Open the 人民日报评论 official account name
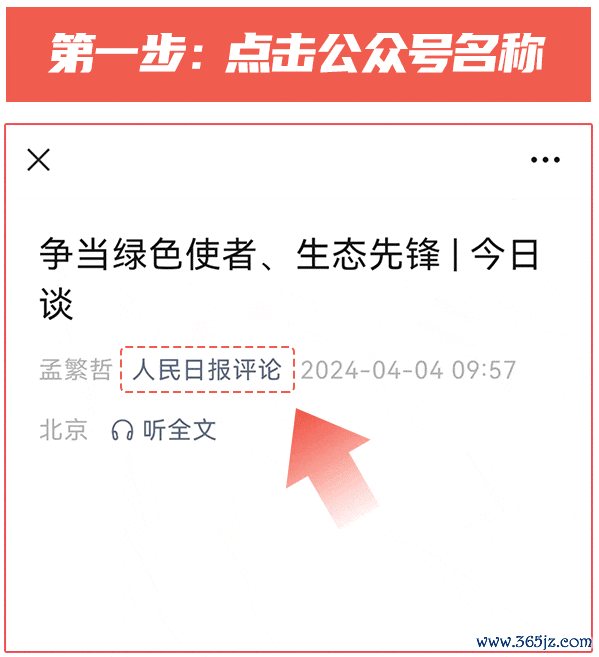599x657 pixels. pyautogui.click(x=207, y=370)
